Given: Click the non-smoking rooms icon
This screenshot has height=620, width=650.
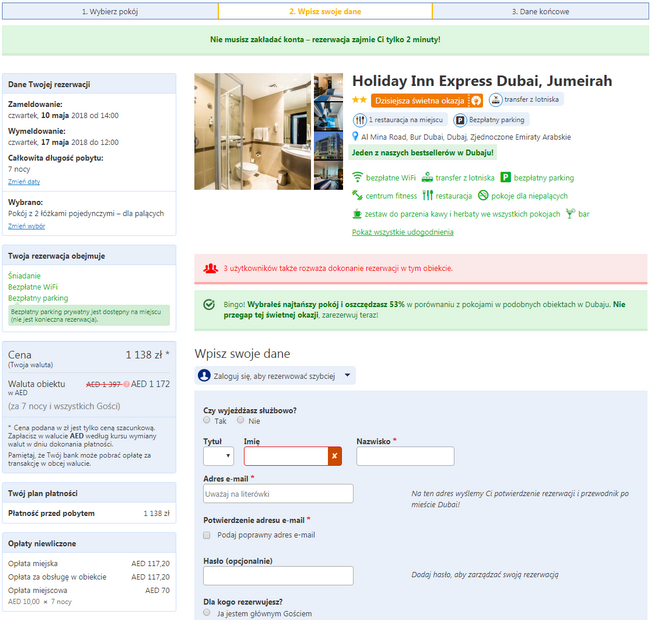Looking at the screenshot, I should [x=483, y=195].
